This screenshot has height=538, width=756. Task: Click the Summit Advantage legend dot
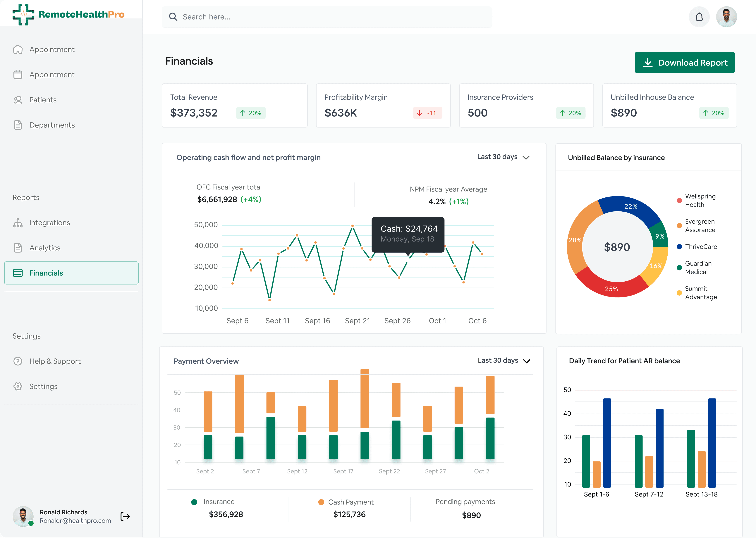[x=679, y=293]
